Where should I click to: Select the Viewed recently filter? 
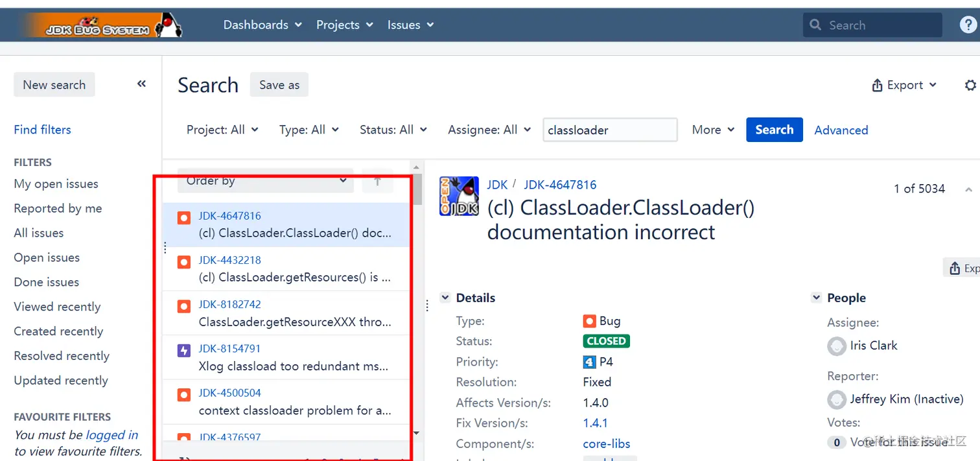58,307
